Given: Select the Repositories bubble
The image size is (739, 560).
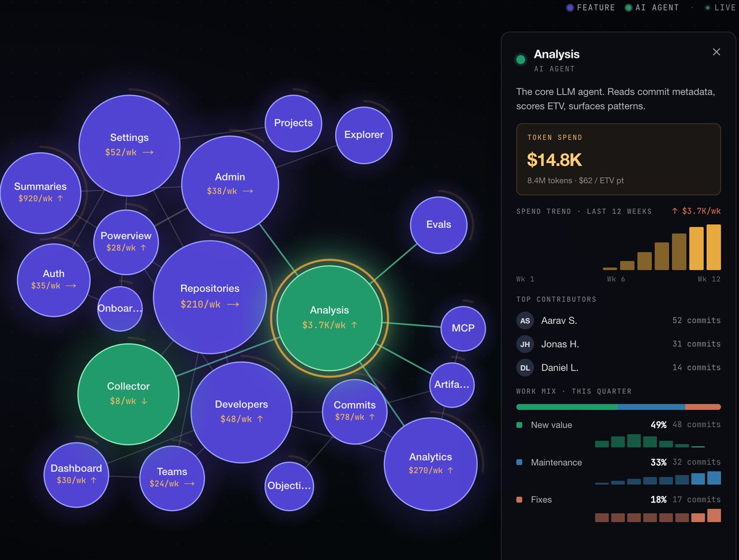Looking at the screenshot, I should point(210,297).
